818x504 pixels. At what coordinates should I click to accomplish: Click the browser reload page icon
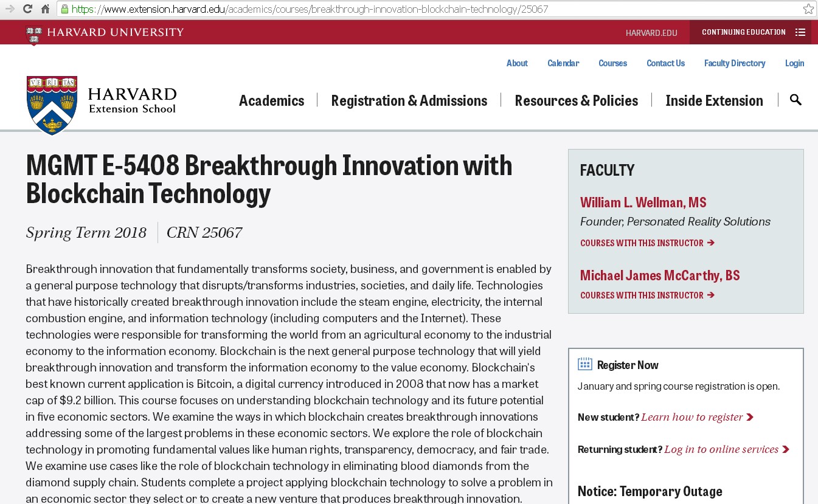pos(27,9)
